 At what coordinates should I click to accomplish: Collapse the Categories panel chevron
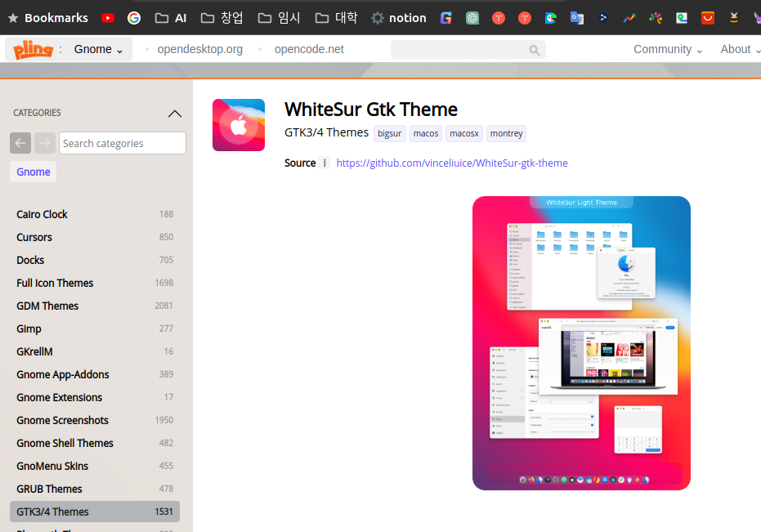click(175, 114)
